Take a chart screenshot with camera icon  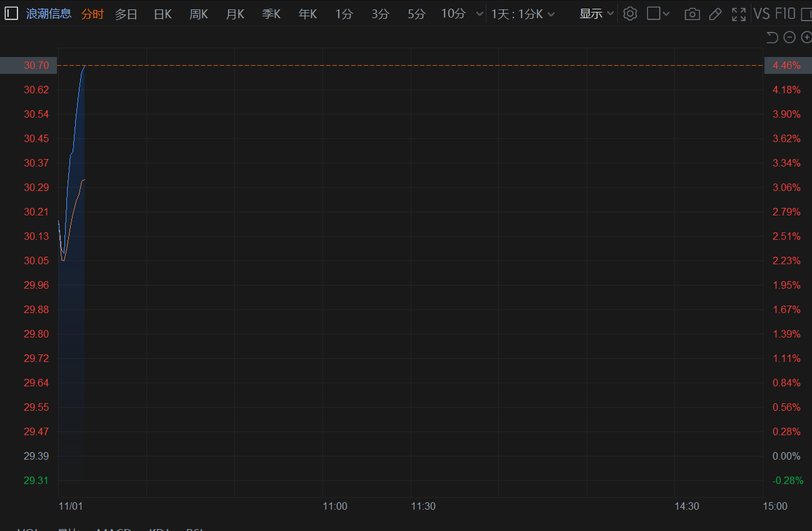click(x=692, y=14)
